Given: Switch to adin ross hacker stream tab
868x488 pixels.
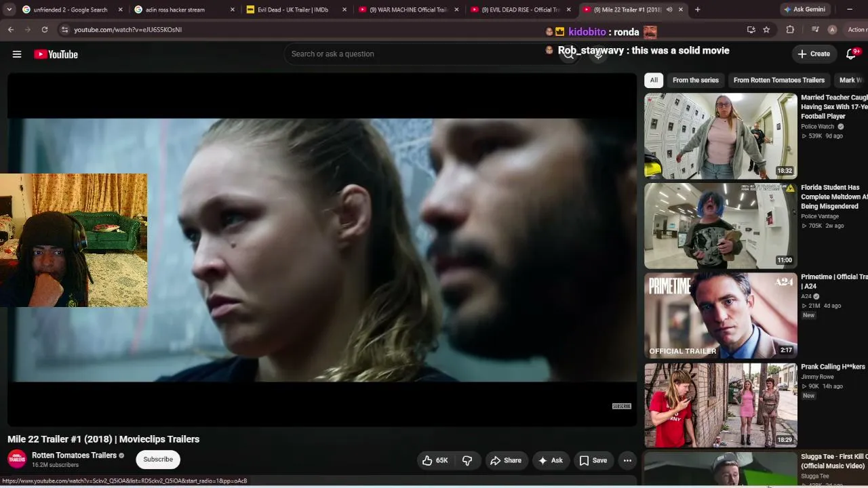Looking at the screenshot, I should click(184, 9).
